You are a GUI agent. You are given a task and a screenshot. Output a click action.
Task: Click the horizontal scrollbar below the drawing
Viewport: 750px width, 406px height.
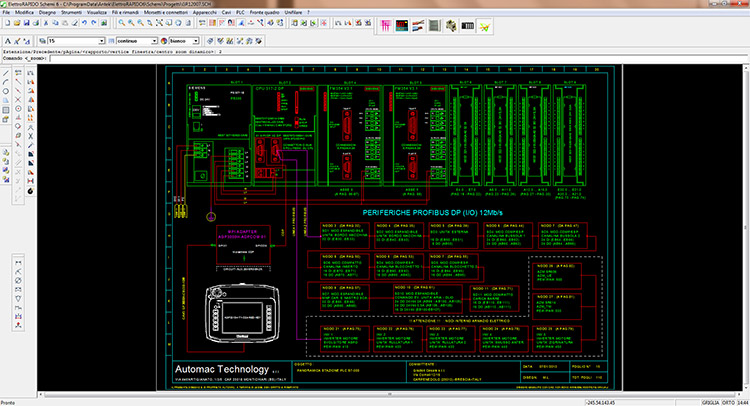(390, 395)
